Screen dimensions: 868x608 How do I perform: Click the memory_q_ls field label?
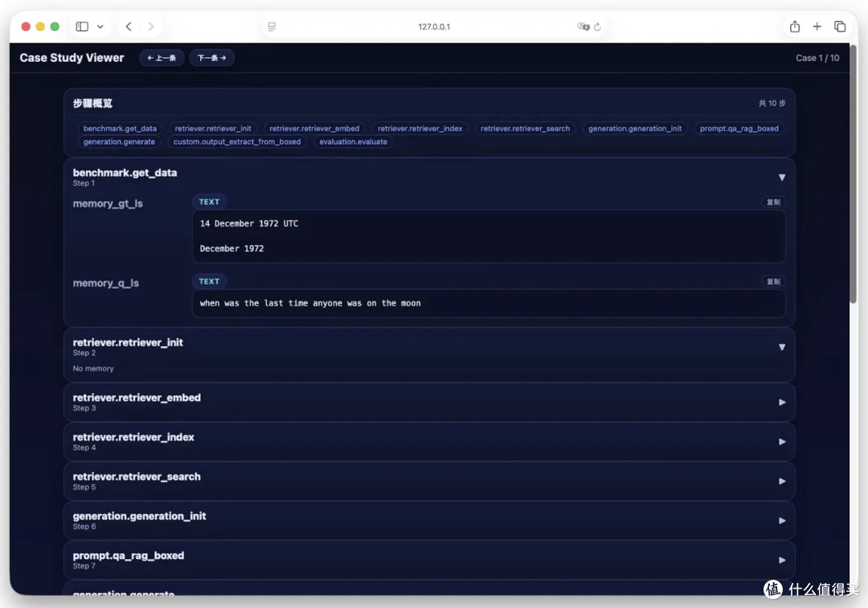click(106, 283)
